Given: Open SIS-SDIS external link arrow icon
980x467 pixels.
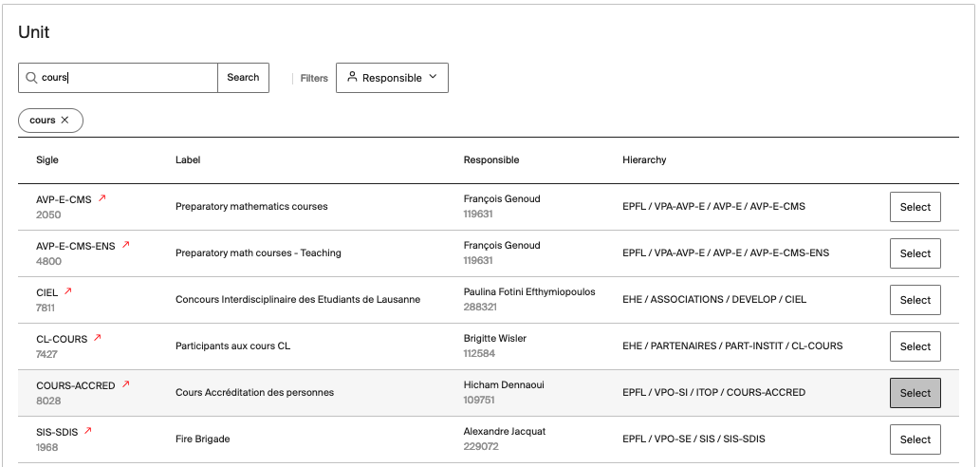Looking at the screenshot, I should pos(88,431).
